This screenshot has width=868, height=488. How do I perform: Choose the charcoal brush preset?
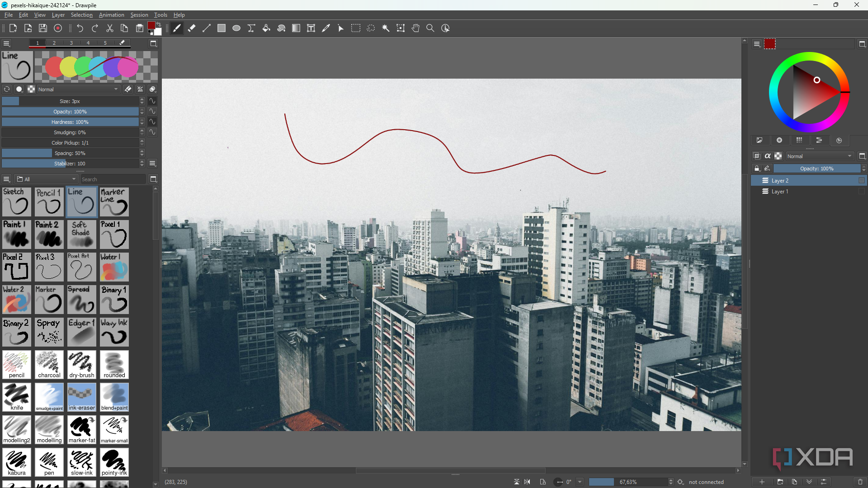pyautogui.click(x=49, y=365)
